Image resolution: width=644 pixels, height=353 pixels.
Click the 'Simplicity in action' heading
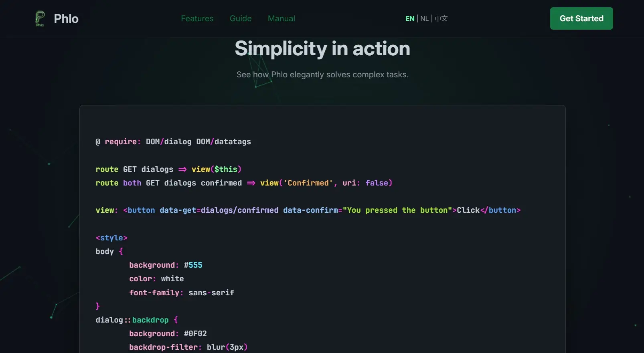pos(322,48)
